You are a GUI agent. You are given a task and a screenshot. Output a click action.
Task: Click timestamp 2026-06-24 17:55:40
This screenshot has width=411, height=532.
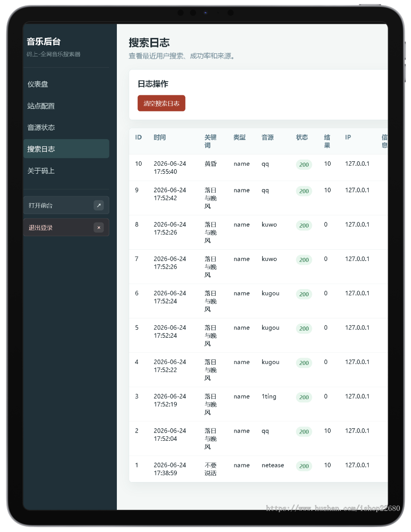170,168
